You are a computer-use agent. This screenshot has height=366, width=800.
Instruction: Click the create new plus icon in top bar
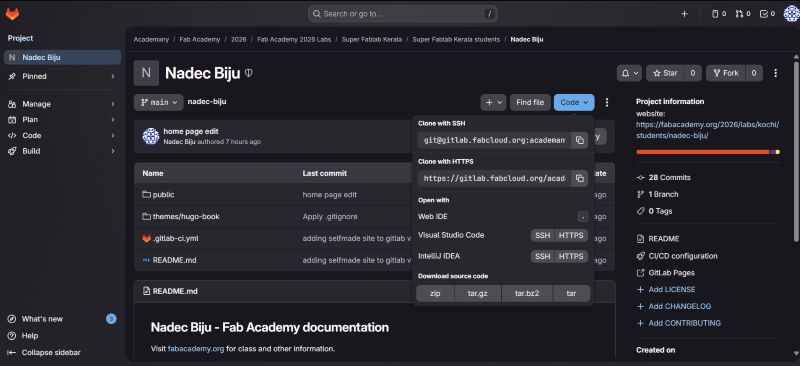[x=684, y=14]
